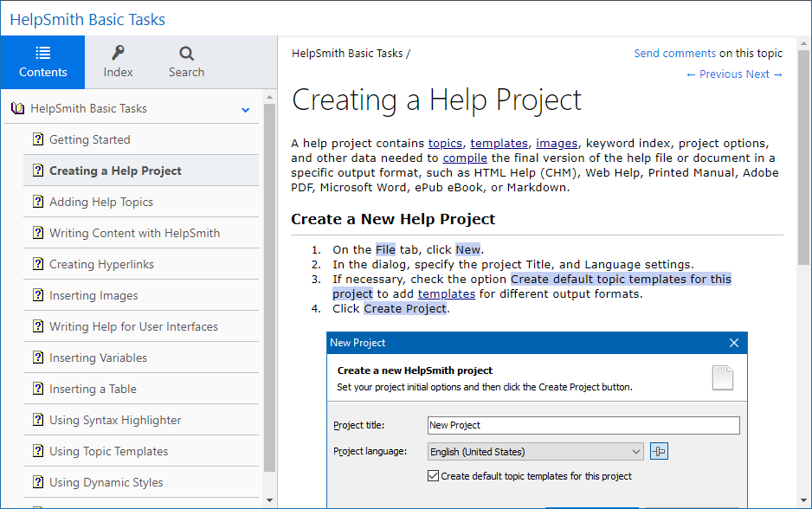This screenshot has width=812, height=509.
Task: Open the Project language dropdown
Action: (x=536, y=452)
